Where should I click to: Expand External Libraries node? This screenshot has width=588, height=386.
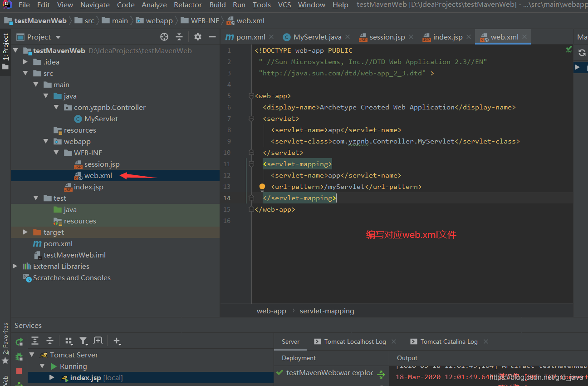point(15,266)
